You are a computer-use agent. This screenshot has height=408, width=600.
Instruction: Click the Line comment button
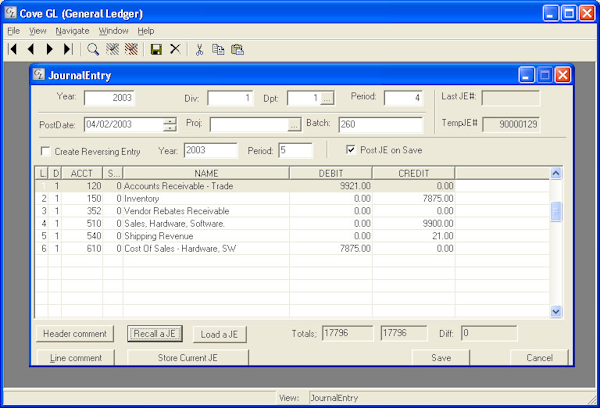coord(76,357)
